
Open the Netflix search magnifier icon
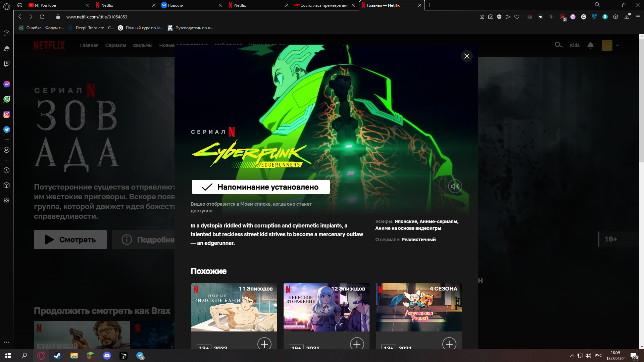[558, 45]
